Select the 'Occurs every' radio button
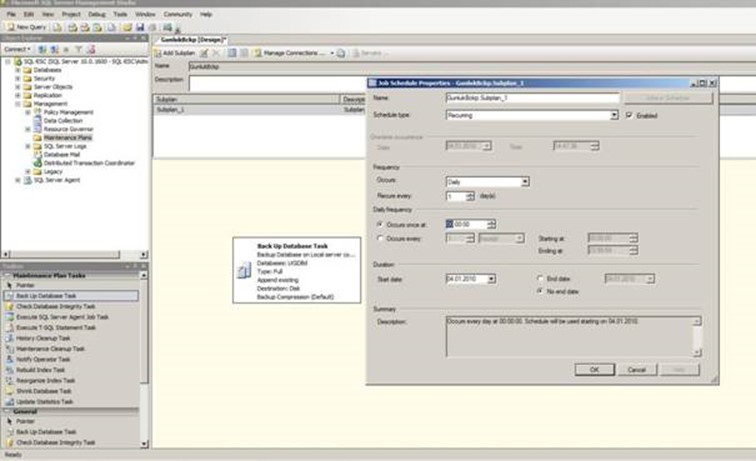Screen dimensions: 756x461 (x=378, y=238)
